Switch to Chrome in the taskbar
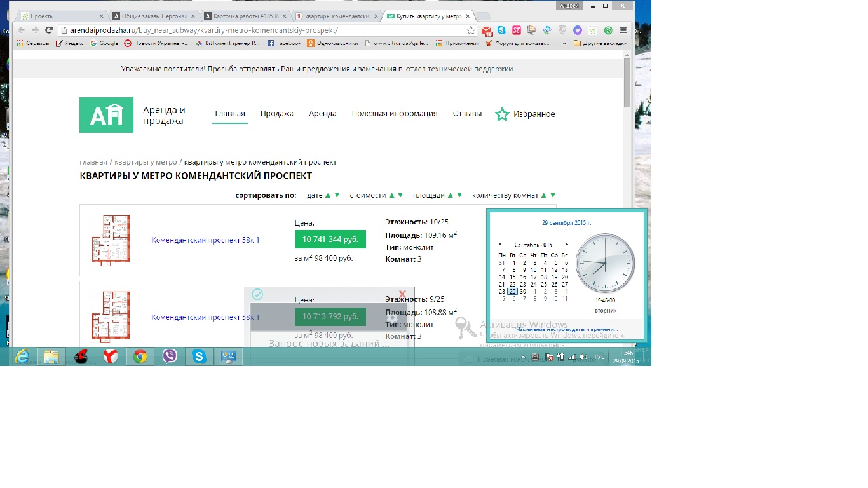Viewport: 868px width, 488px height. pyautogui.click(x=140, y=356)
